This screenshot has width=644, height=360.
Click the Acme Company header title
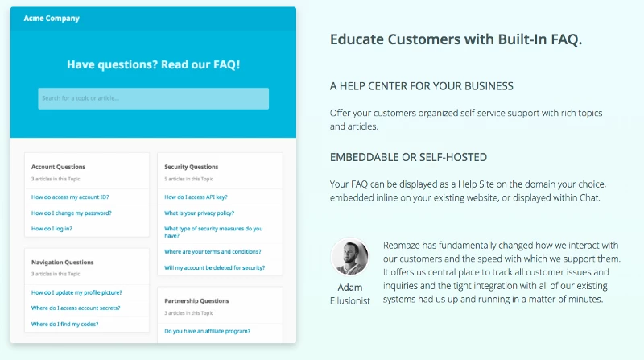tap(52, 18)
